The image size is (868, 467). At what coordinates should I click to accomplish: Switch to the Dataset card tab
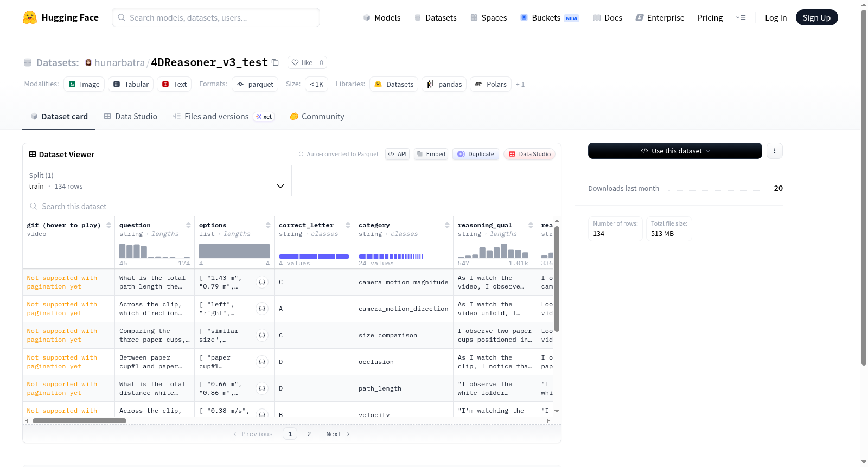tap(59, 116)
